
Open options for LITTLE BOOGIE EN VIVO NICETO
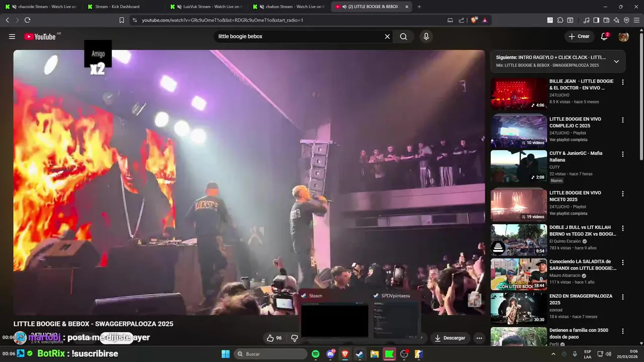(x=623, y=194)
